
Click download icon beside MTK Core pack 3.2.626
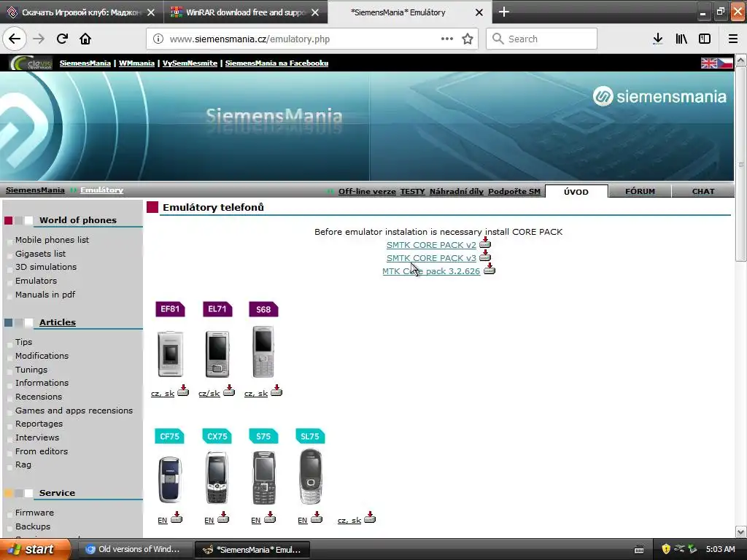pyautogui.click(x=489, y=269)
